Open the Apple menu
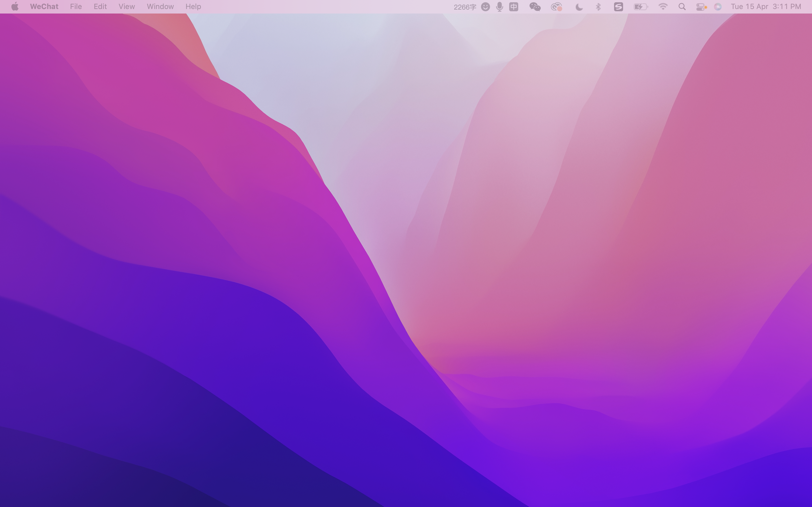812x507 pixels. click(15, 7)
